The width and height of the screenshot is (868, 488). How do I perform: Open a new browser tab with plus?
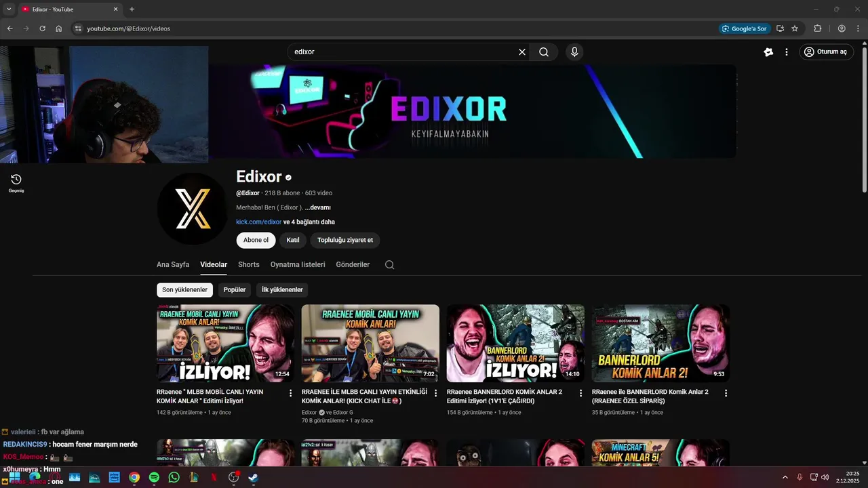132,9
